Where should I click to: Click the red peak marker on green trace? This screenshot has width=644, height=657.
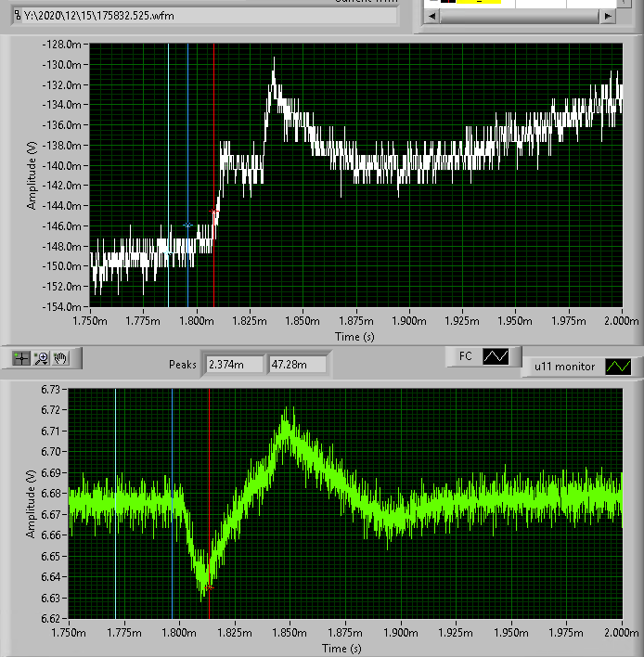pos(210,587)
